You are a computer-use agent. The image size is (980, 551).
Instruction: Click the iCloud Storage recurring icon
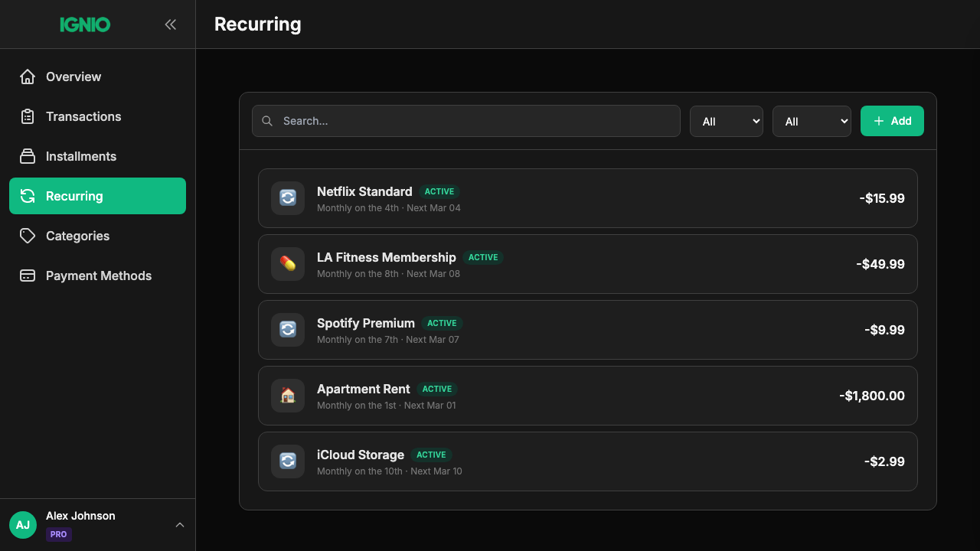click(288, 461)
